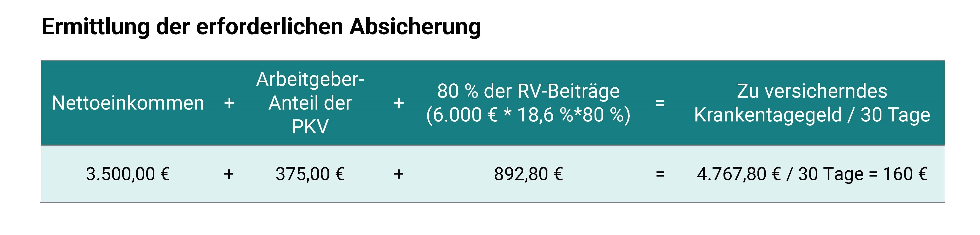
Task: Click the 892,80 € amount
Action: 528,174
